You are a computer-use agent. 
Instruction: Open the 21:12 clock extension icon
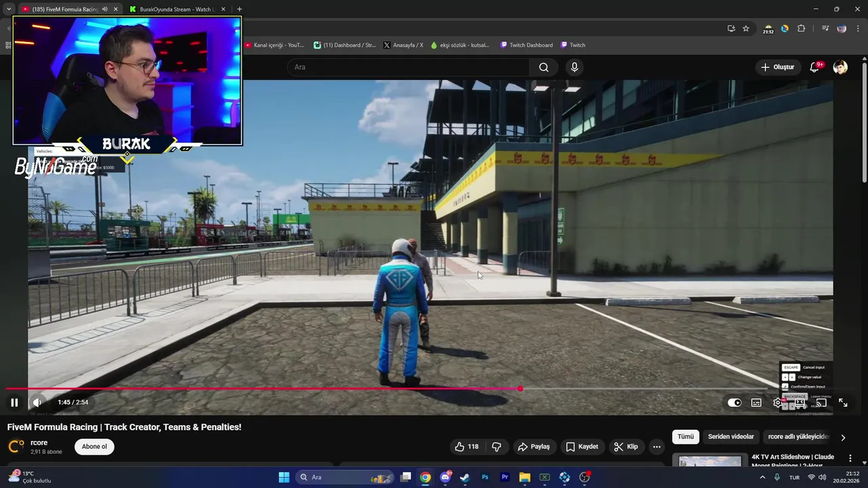[x=768, y=29]
